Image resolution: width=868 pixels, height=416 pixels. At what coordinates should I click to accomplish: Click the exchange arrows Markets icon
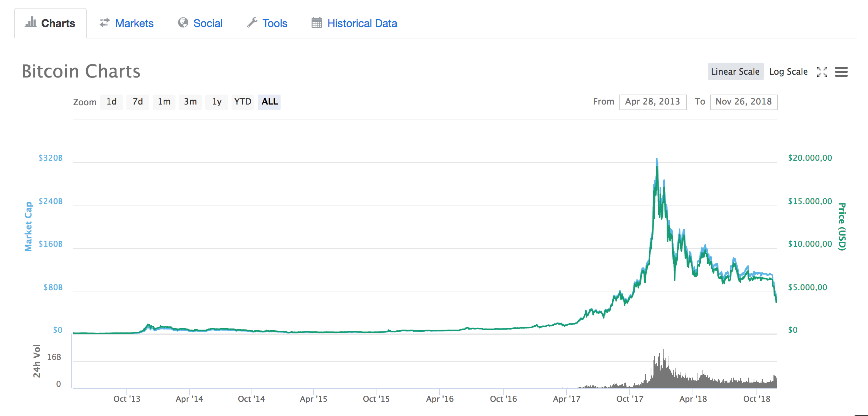(104, 23)
